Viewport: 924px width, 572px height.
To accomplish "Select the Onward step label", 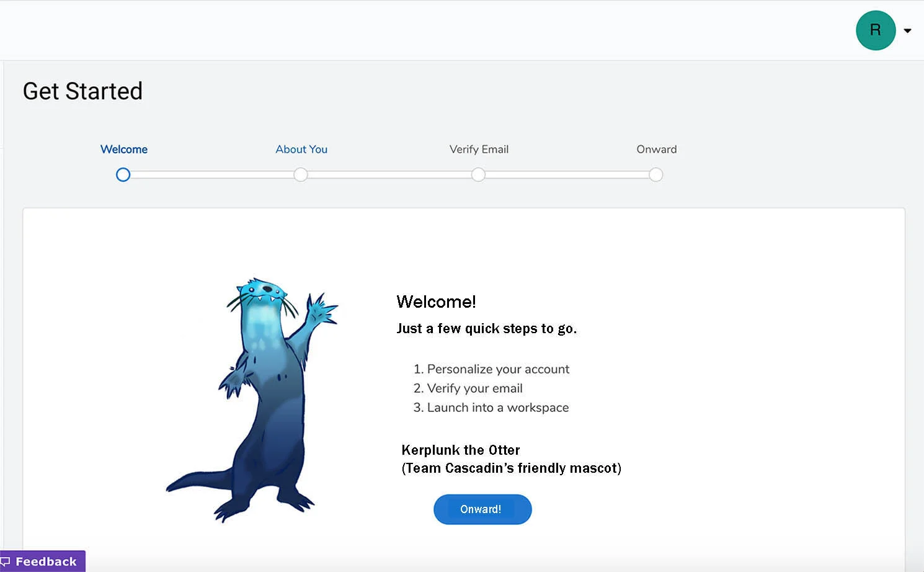I will click(x=657, y=150).
